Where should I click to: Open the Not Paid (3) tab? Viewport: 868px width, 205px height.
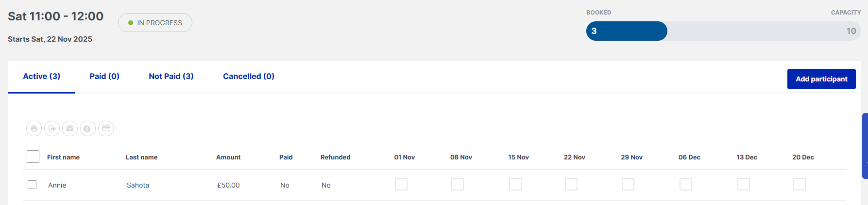171,76
